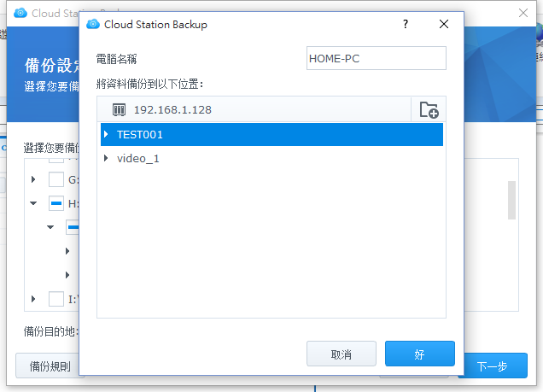Click the 192.168.1.128 server header
The image size is (543, 392).
click(254, 110)
